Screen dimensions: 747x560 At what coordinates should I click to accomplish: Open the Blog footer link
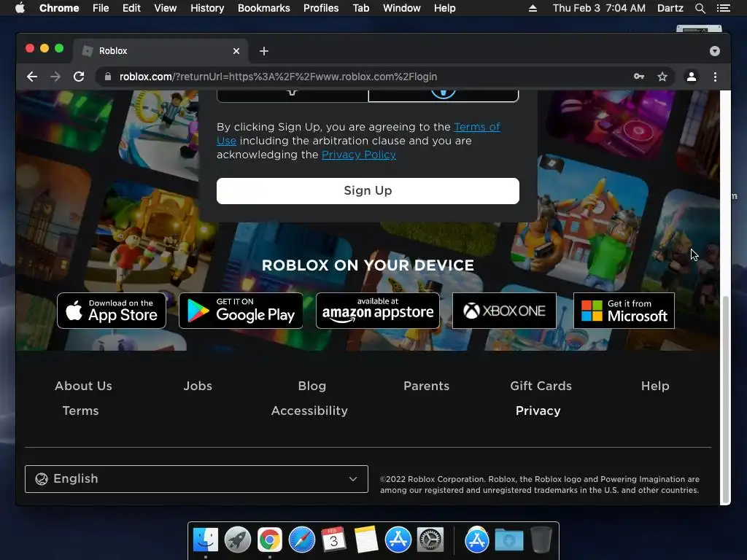(x=312, y=386)
